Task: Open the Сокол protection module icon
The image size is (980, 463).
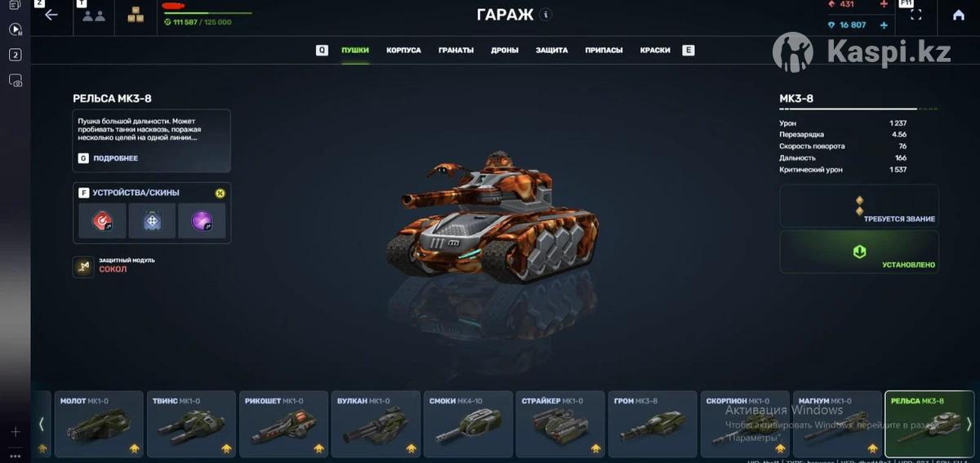Action: click(83, 266)
